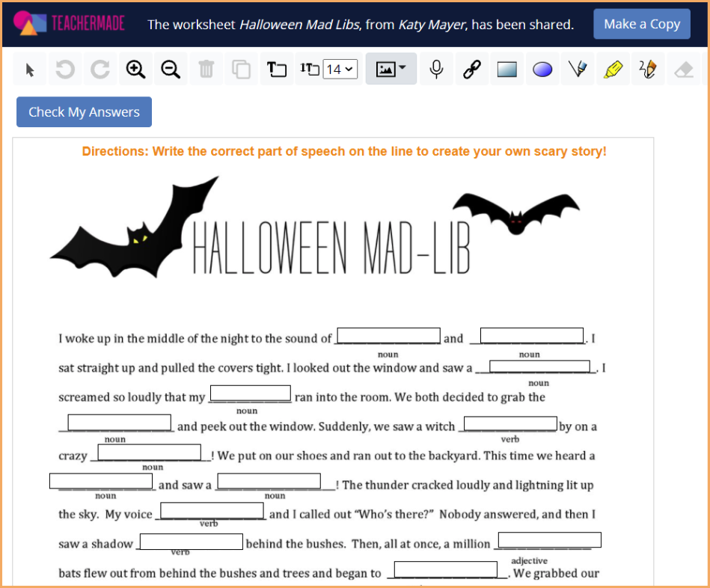Undo the last action
The height and width of the screenshot is (588, 710).
(x=65, y=69)
